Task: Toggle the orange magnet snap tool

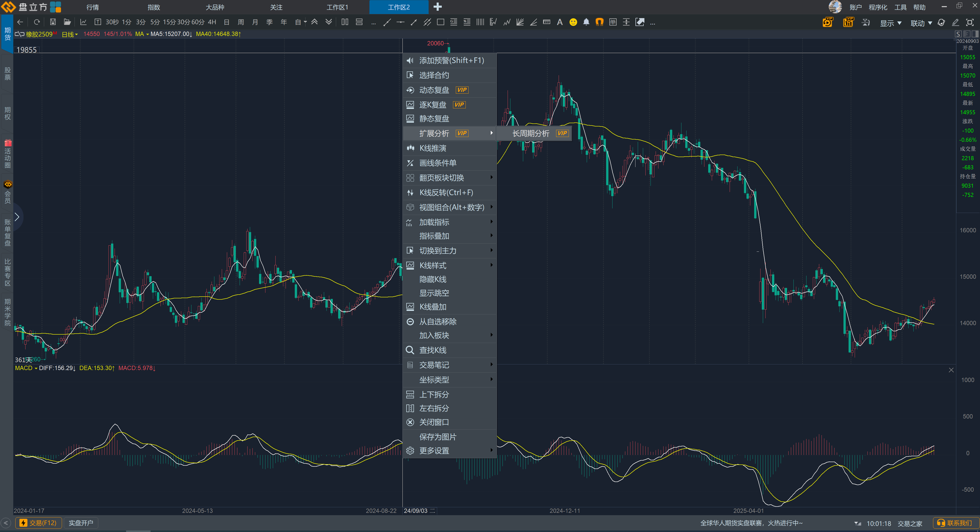Action: pyautogui.click(x=599, y=22)
